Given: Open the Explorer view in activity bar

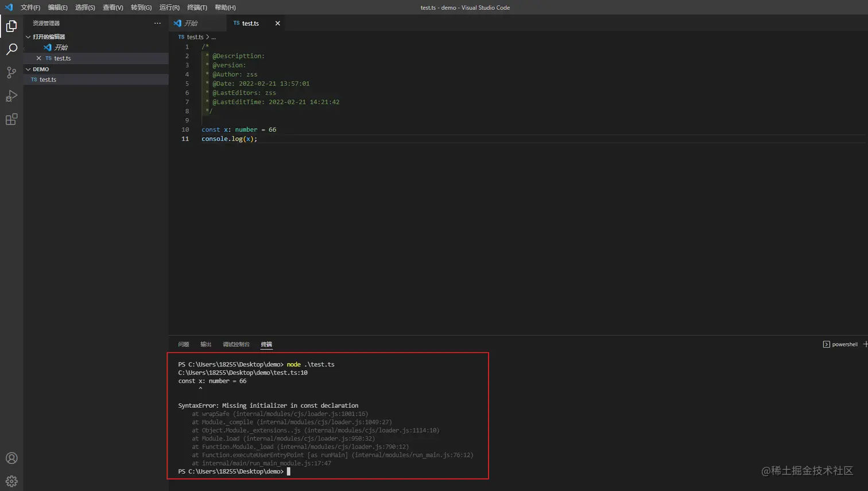Looking at the screenshot, I should pyautogui.click(x=11, y=26).
